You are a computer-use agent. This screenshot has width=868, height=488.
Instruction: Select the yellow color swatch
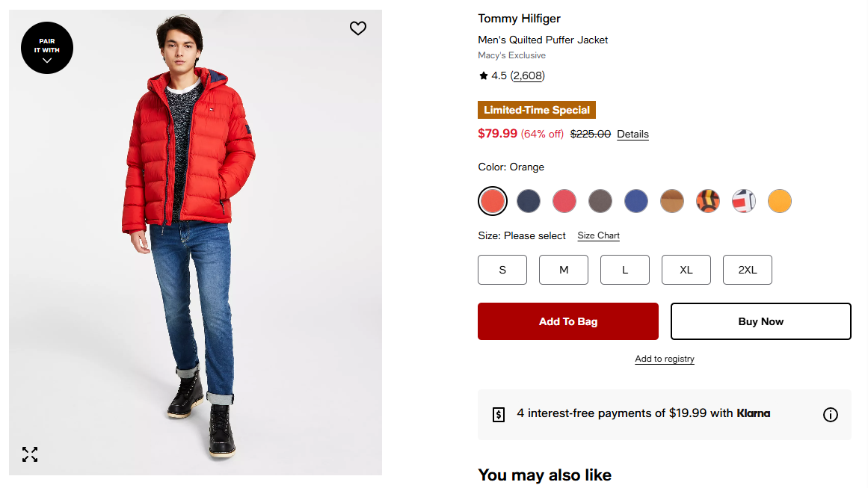(780, 201)
